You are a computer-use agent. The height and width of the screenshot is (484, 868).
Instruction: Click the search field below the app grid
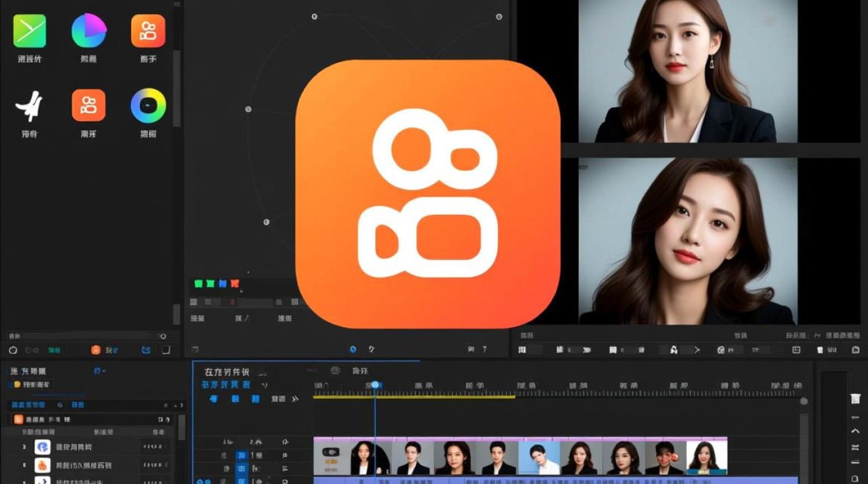[x=87, y=336]
